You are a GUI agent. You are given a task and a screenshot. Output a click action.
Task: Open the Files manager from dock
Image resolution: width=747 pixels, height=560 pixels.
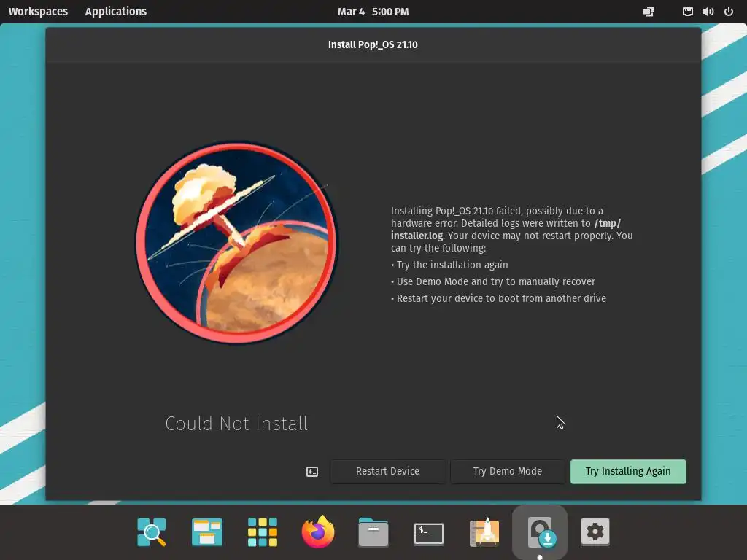click(x=373, y=532)
